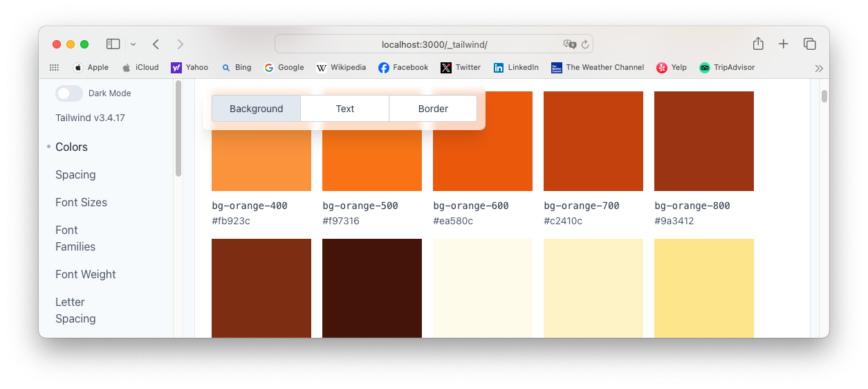
Task: Click the bg-orange-700 color swatch
Action: pyautogui.click(x=593, y=141)
